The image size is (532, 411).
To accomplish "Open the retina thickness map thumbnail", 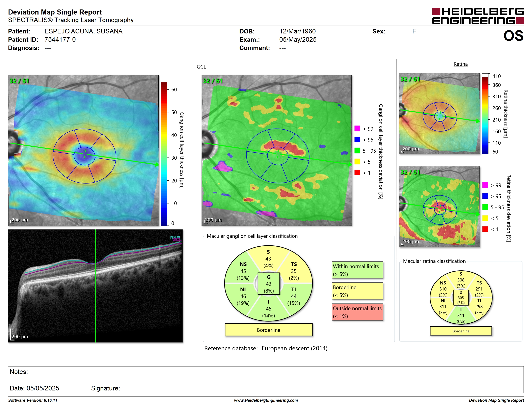I will click(439, 113).
